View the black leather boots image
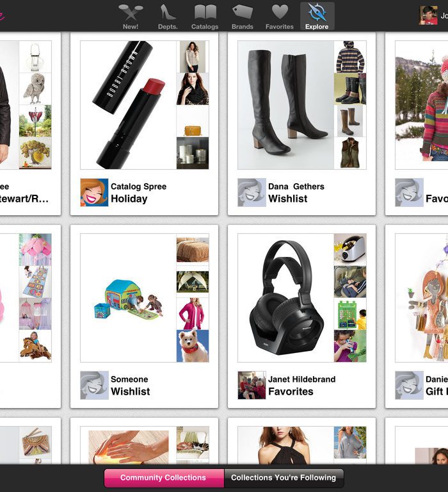Screen dimensions: 448x492 (286, 105)
